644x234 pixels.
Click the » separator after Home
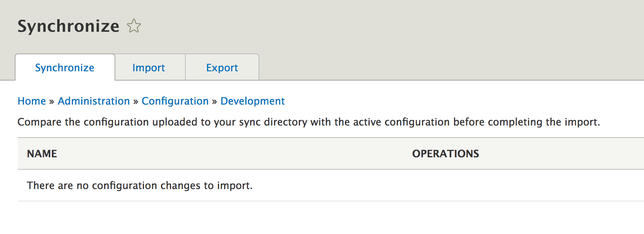(51, 102)
